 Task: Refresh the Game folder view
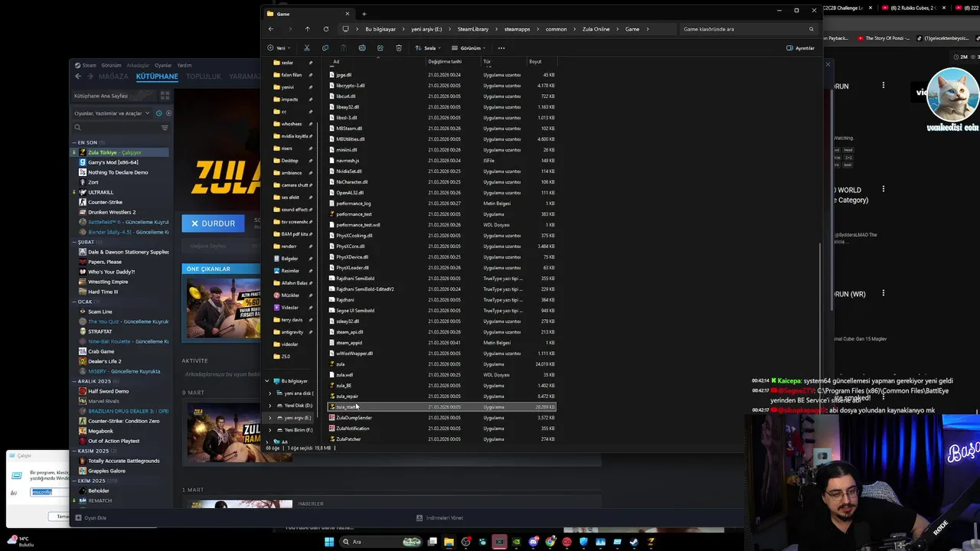[325, 29]
